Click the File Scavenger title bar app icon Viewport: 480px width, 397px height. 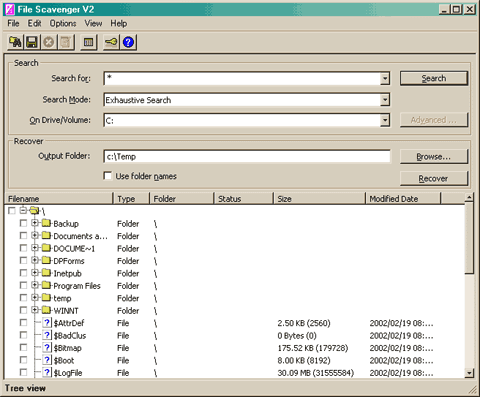click(10, 9)
